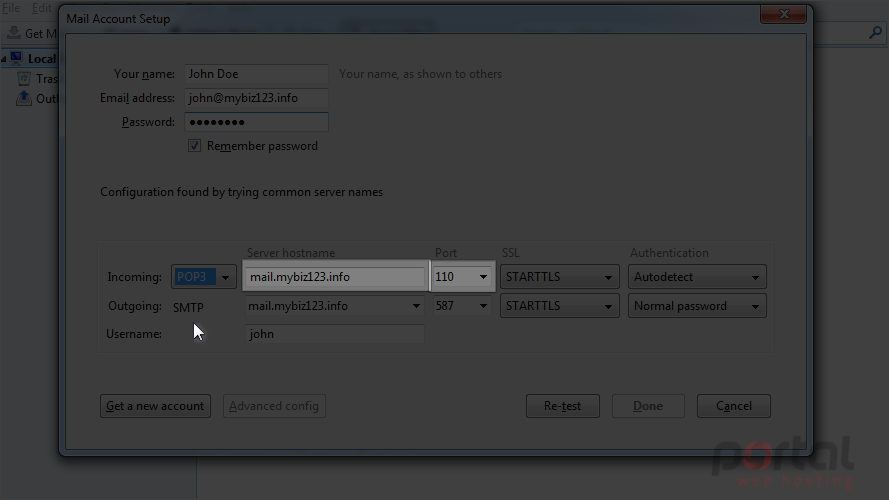Open the outgoing SSL STARTTLS dropdown
889x500 pixels.
point(560,306)
